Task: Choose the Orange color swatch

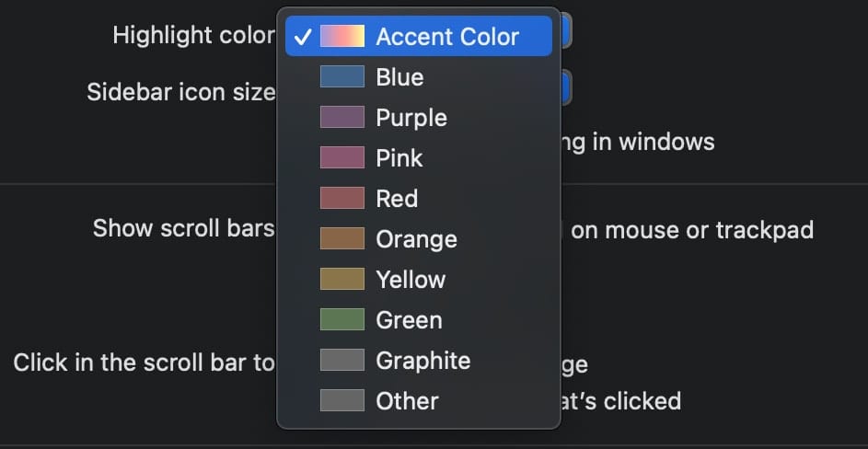Action: tap(342, 239)
